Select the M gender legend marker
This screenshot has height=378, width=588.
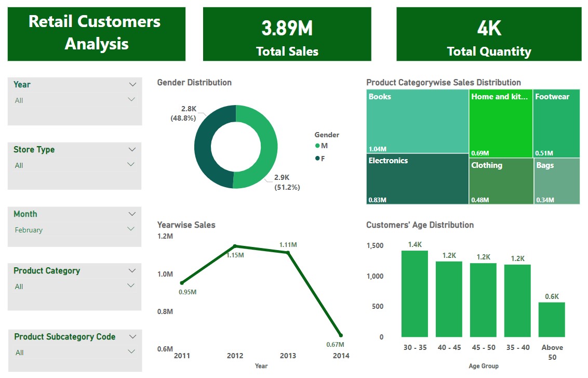(317, 146)
